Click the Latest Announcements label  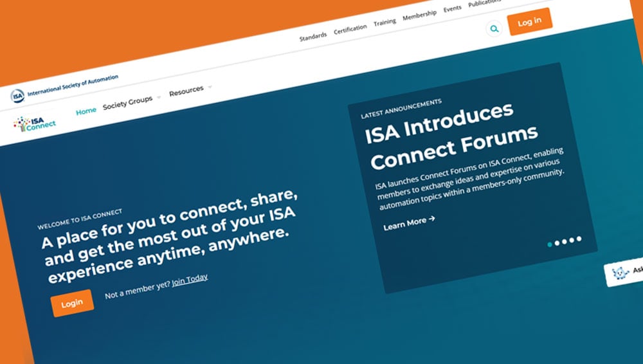pos(401,108)
